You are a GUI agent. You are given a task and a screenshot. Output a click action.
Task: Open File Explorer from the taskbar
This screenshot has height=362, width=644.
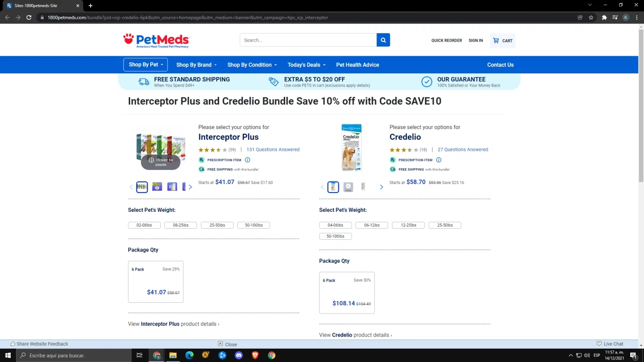pos(173,355)
